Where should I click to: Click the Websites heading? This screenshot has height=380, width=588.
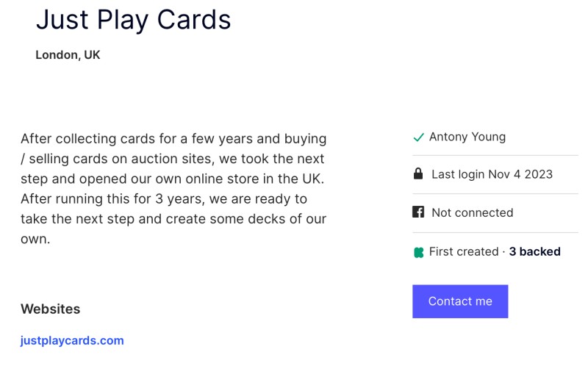[x=50, y=309]
